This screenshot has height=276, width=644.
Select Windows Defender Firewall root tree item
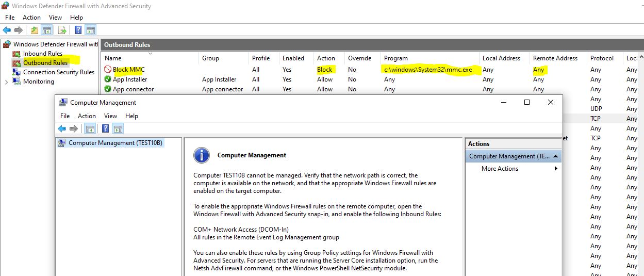click(55, 44)
